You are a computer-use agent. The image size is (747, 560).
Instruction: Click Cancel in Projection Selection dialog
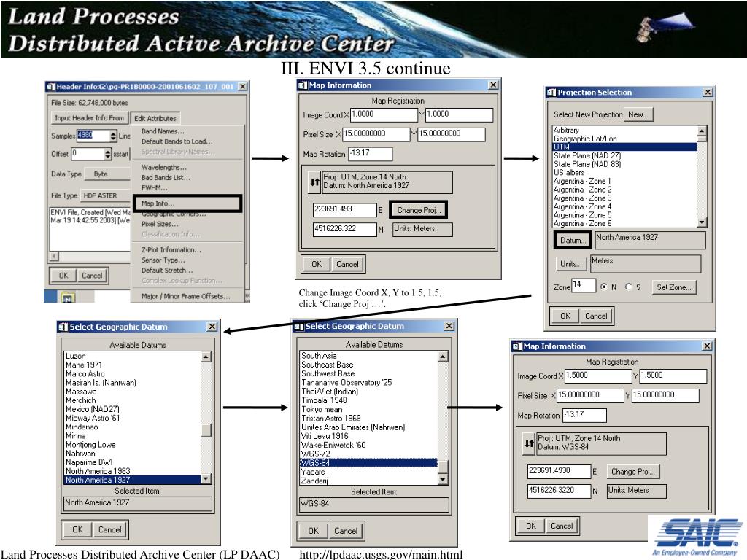(596, 316)
